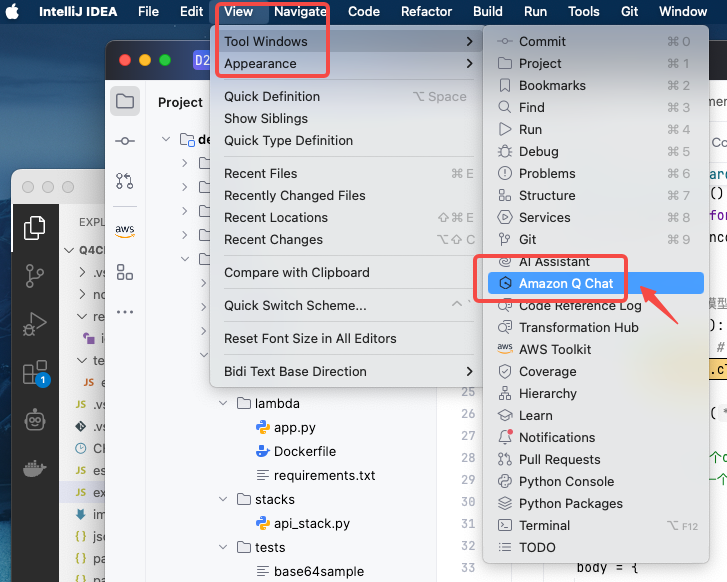Open Python Packages tool window

click(596, 504)
